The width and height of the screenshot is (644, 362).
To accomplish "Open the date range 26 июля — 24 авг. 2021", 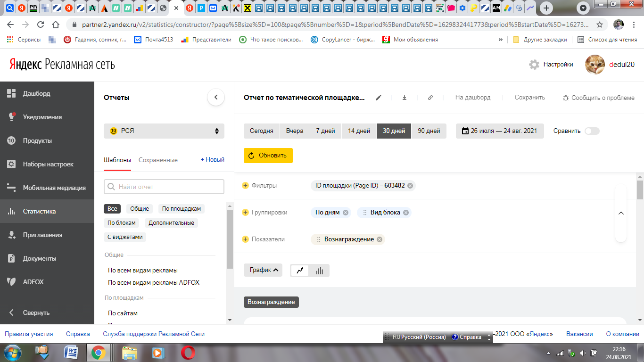I will point(500,131).
